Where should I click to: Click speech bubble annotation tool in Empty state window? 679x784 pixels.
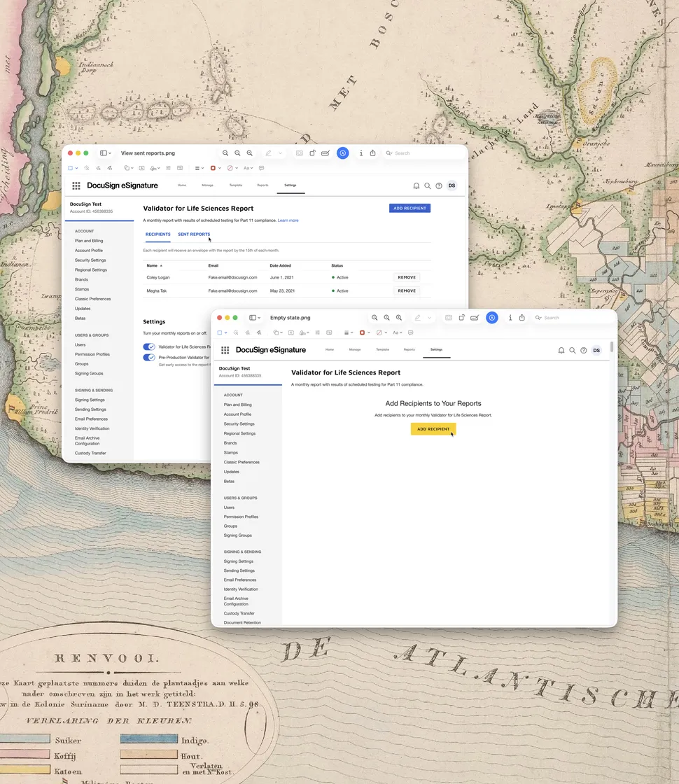click(x=410, y=332)
